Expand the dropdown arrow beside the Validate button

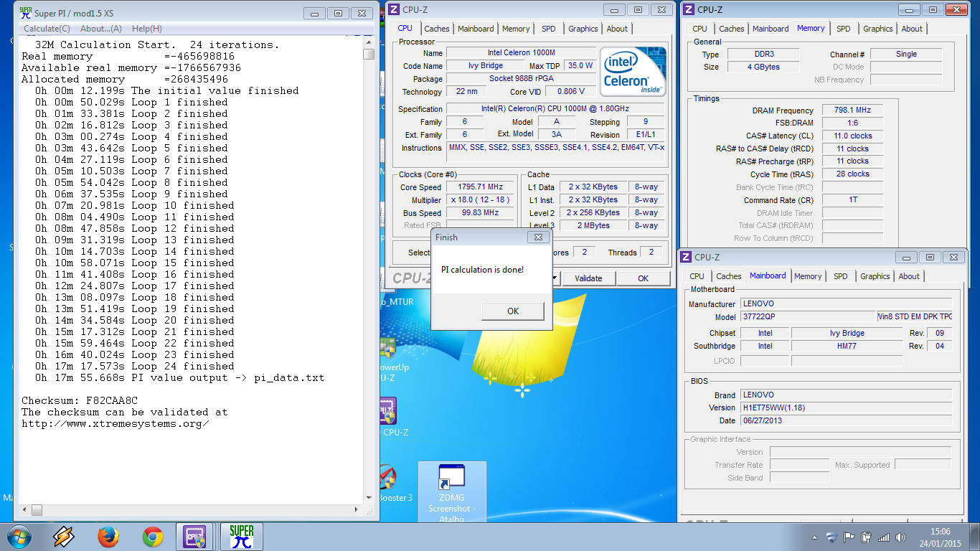[x=555, y=278]
